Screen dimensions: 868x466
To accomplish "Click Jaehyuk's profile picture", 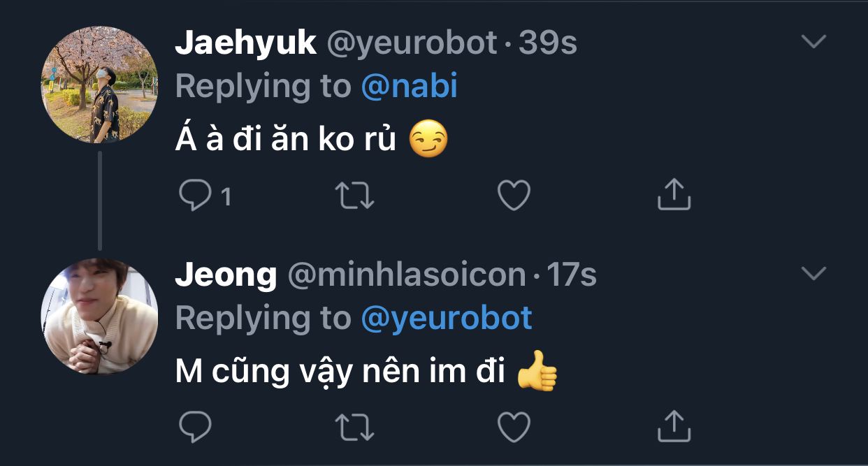I will pos(100,85).
